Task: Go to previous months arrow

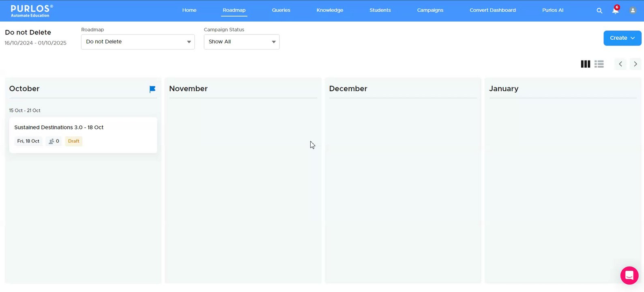Action: coord(620,64)
